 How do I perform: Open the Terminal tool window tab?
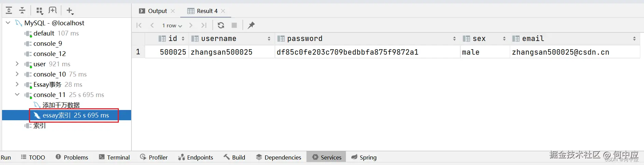114,157
